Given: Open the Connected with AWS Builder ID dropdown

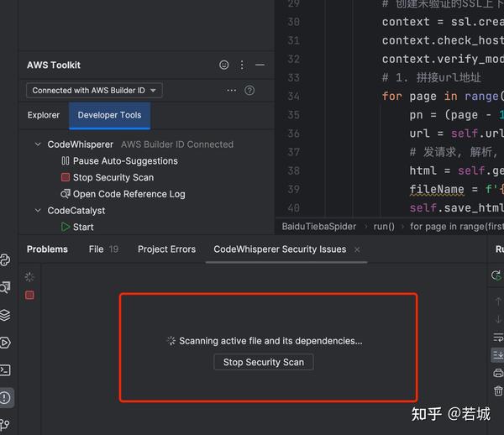Looking at the screenshot, I should [x=94, y=91].
